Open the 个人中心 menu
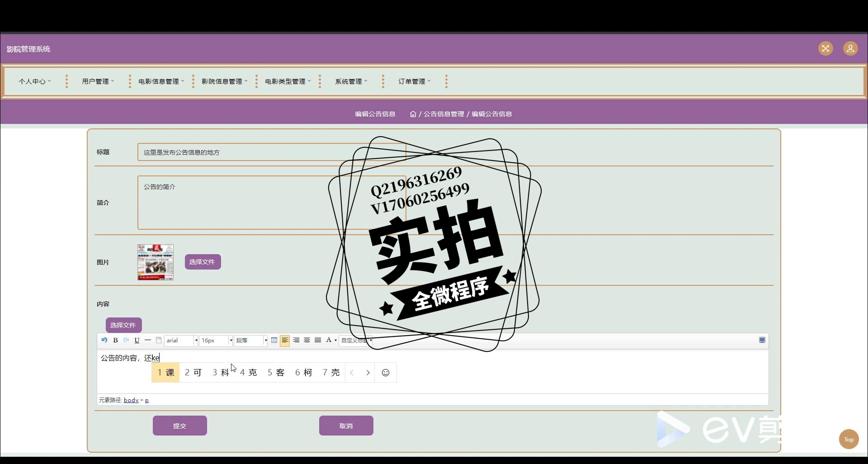 tap(34, 81)
